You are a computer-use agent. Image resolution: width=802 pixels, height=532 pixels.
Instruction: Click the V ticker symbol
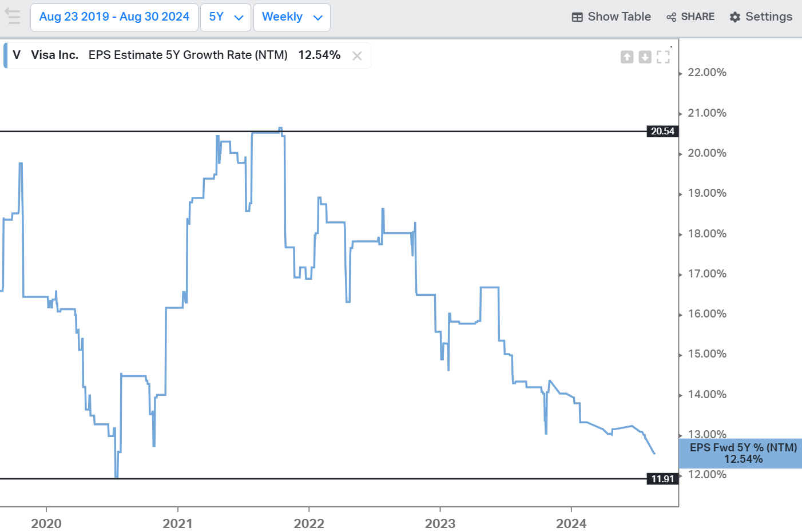tap(17, 55)
